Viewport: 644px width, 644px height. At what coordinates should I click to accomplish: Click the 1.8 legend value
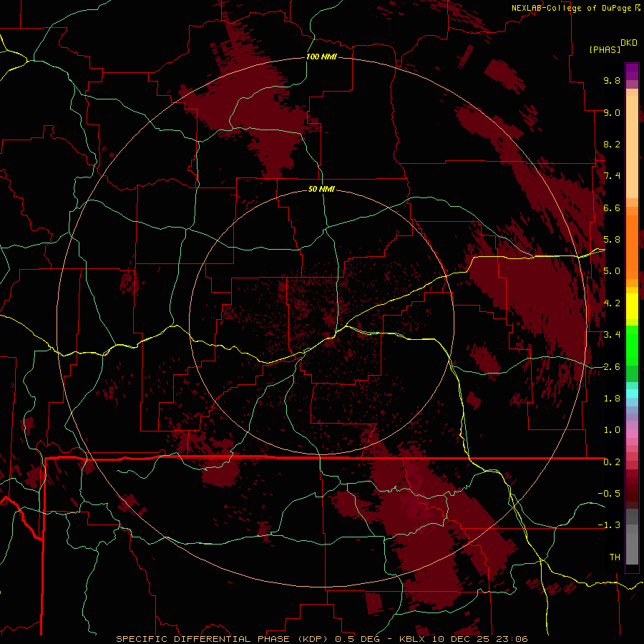[612, 399]
